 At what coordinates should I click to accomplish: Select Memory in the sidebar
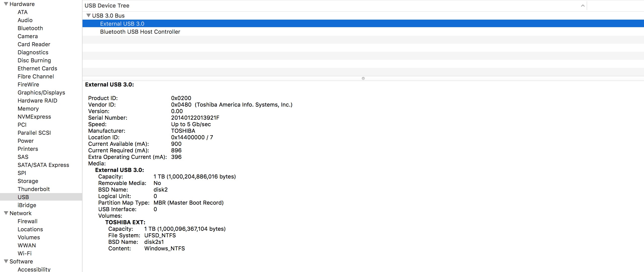28,109
